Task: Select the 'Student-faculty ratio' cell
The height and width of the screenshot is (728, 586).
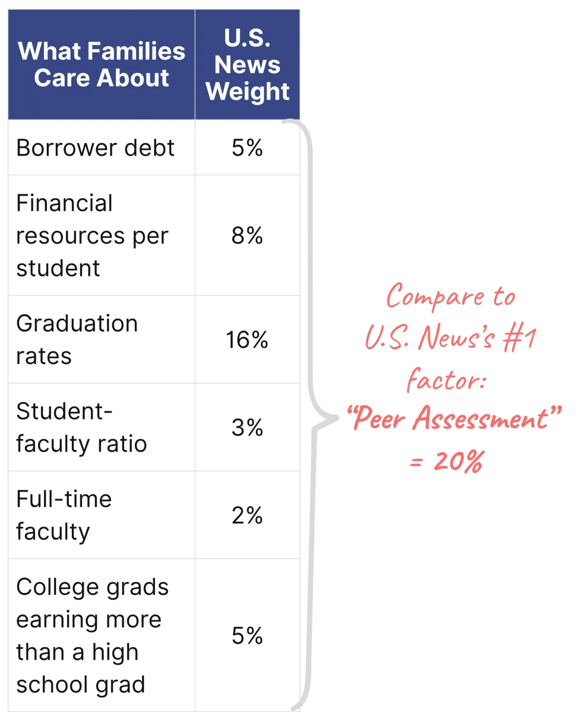Action: click(81, 427)
